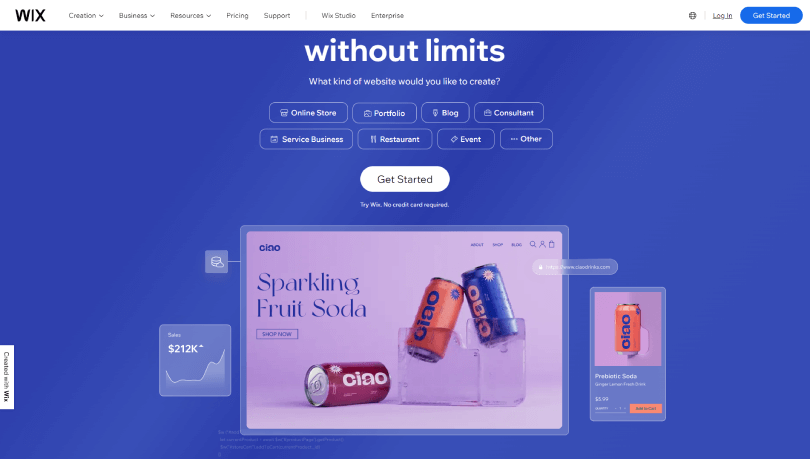Click the Wix logo in header

(x=30, y=15)
